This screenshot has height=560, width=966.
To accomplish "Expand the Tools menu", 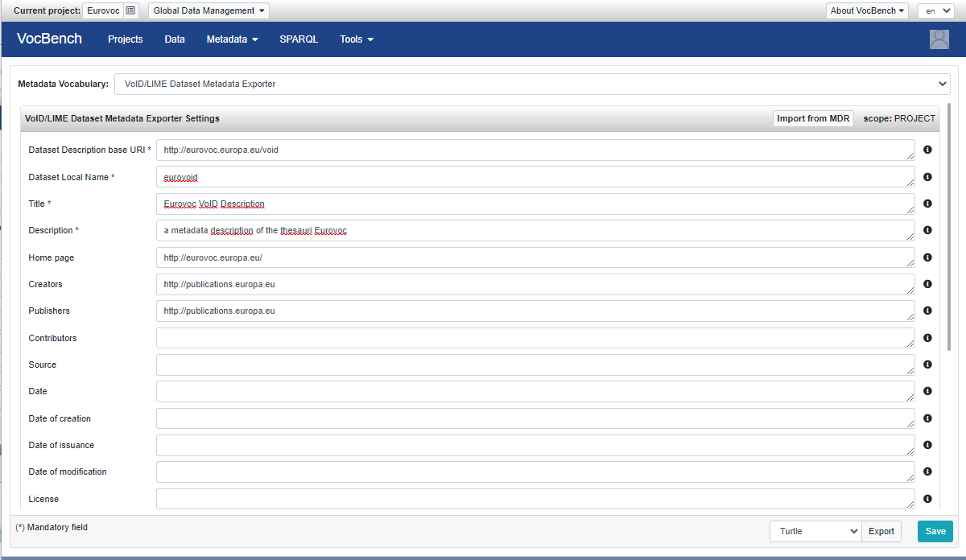I will [x=357, y=39].
